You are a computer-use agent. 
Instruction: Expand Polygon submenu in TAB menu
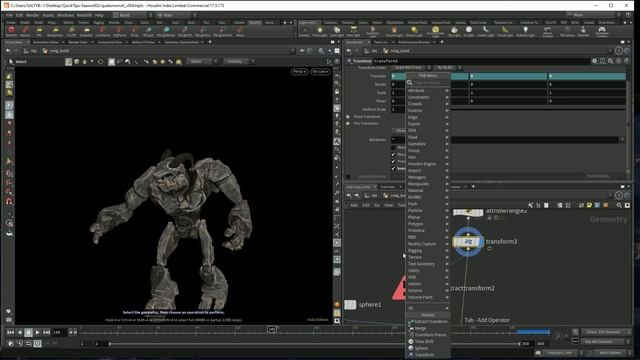(428, 224)
